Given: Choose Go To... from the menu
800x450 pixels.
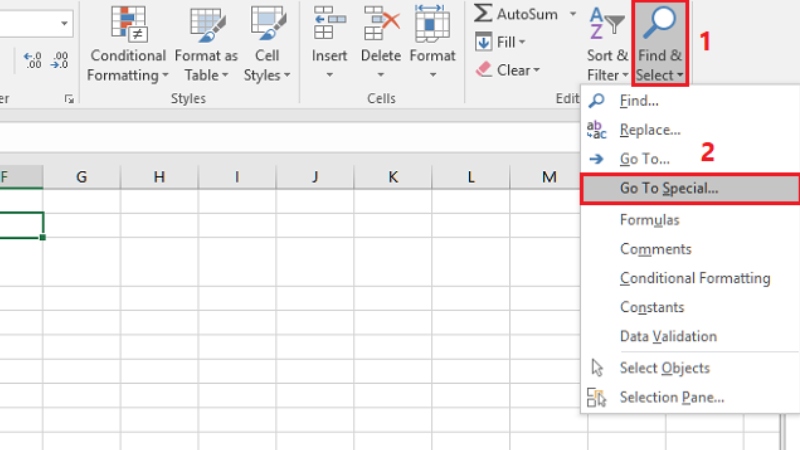Looking at the screenshot, I should point(690,159).
